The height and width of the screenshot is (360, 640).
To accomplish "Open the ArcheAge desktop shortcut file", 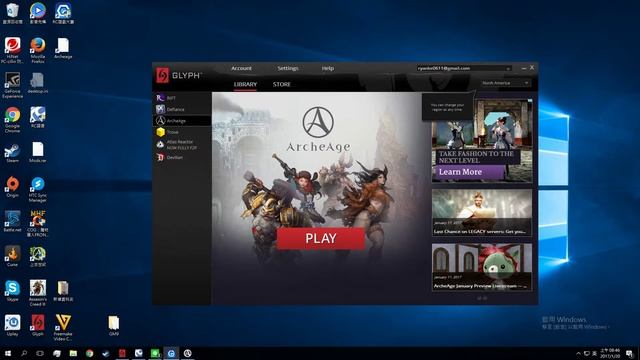I will [63, 49].
